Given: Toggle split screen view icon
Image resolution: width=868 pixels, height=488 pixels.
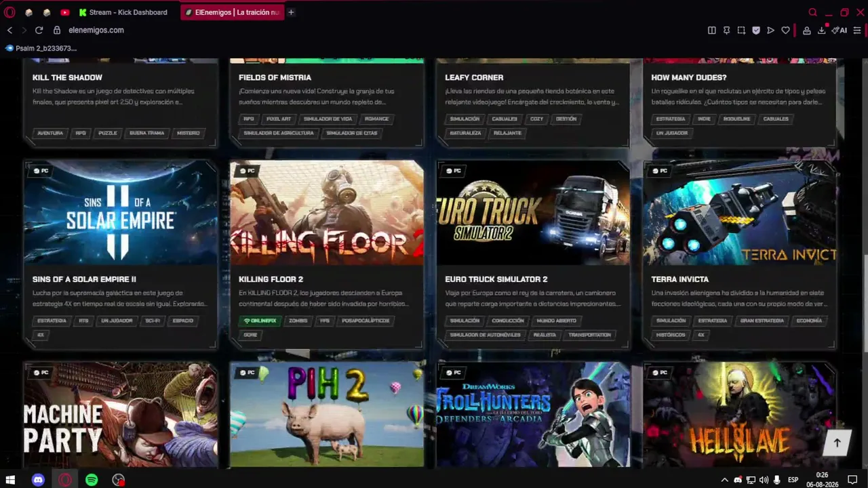Looking at the screenshot, I should [711, 30].
